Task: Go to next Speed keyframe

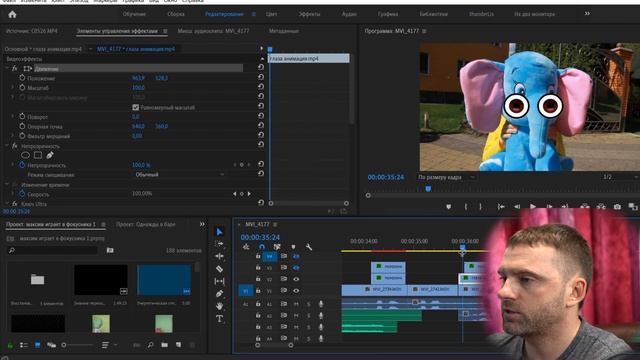Action: tap(249, 194)
